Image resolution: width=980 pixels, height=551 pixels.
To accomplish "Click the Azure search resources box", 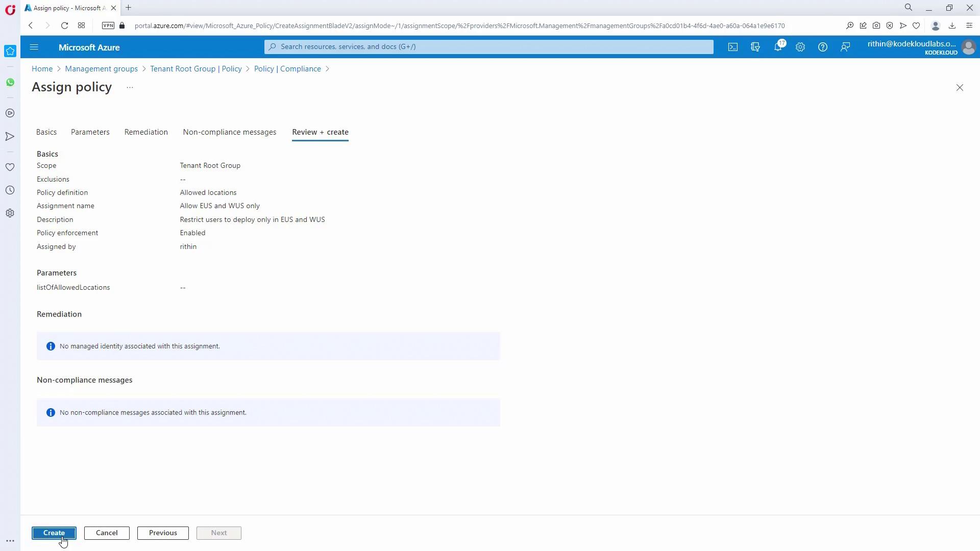I will 488,46.
